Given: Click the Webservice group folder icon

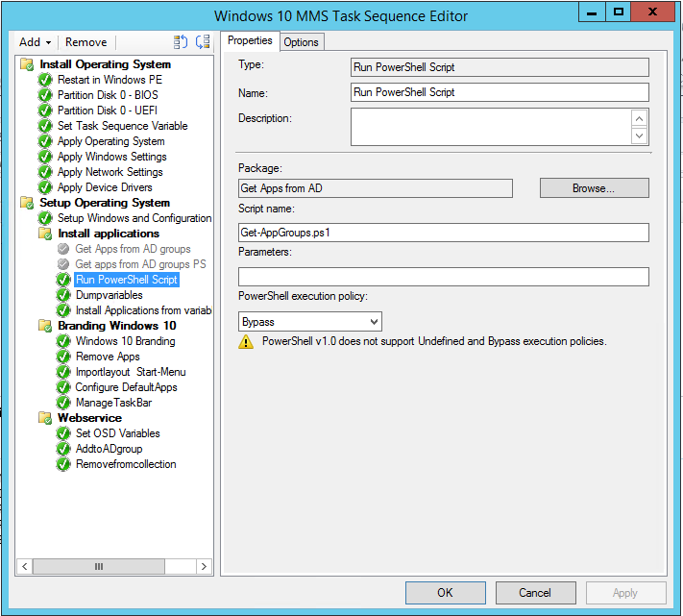Looking at the screenshot, I should [x=45, y=418].
